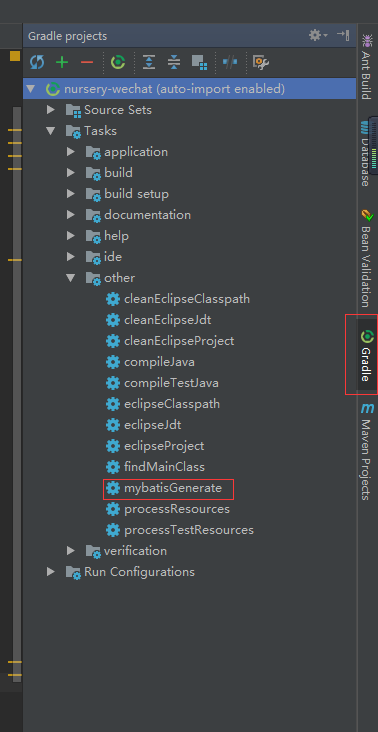Open the Bean Validation side tab
This screenshot has width=378, height=732.
coord(367,258)
